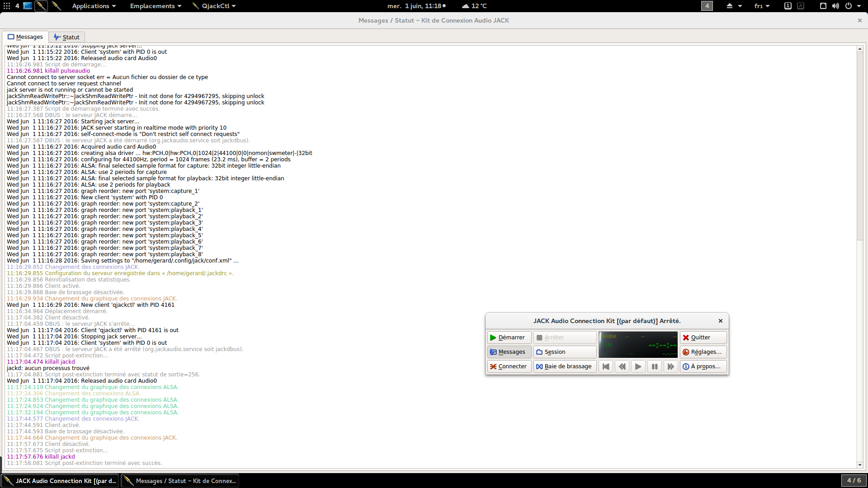Select the Messages tab

[25, 37]
